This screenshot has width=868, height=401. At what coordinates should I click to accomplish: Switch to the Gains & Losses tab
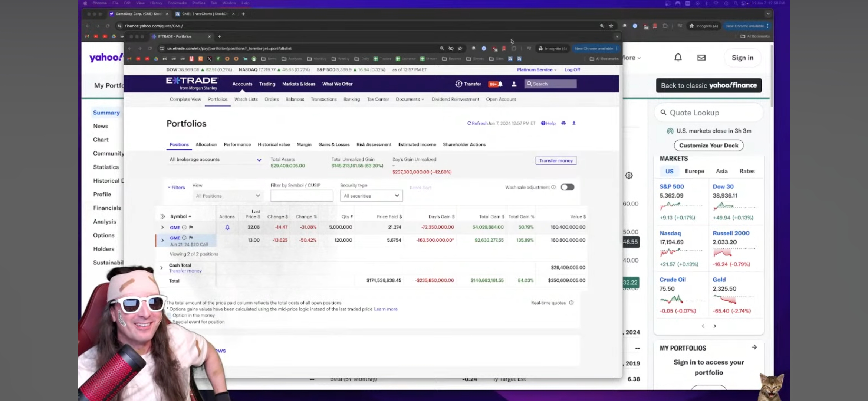[334, 144]
